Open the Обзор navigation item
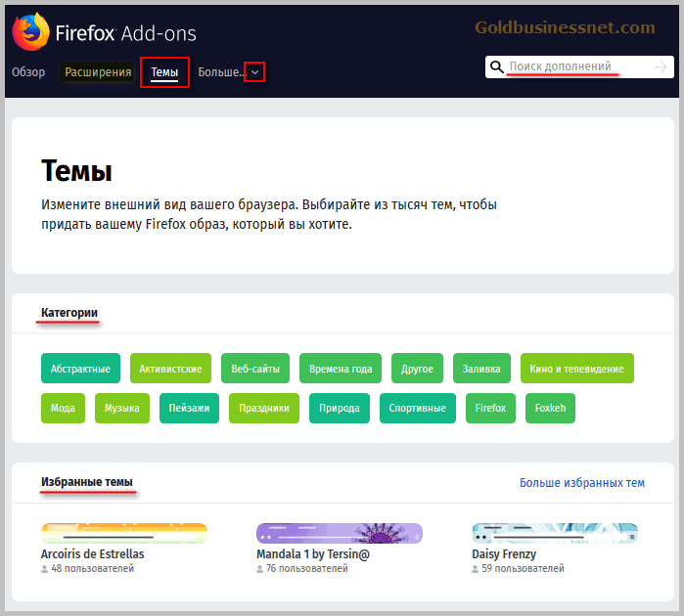Viewport: 684px width, 616px height. click(28, 72)
